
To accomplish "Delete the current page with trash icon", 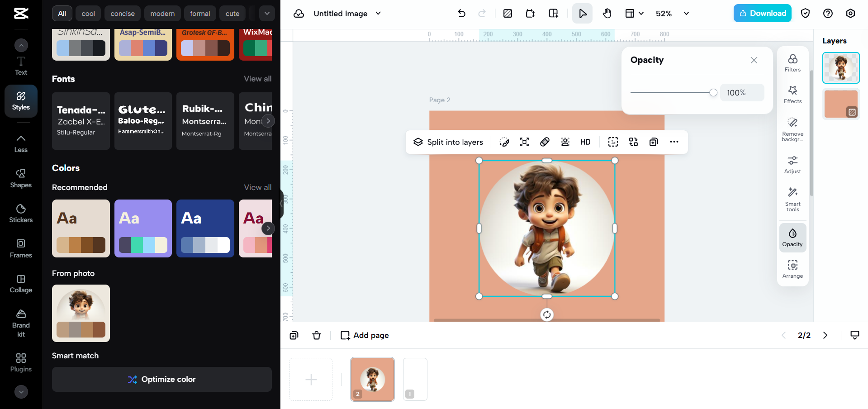I will click(316, 335).
